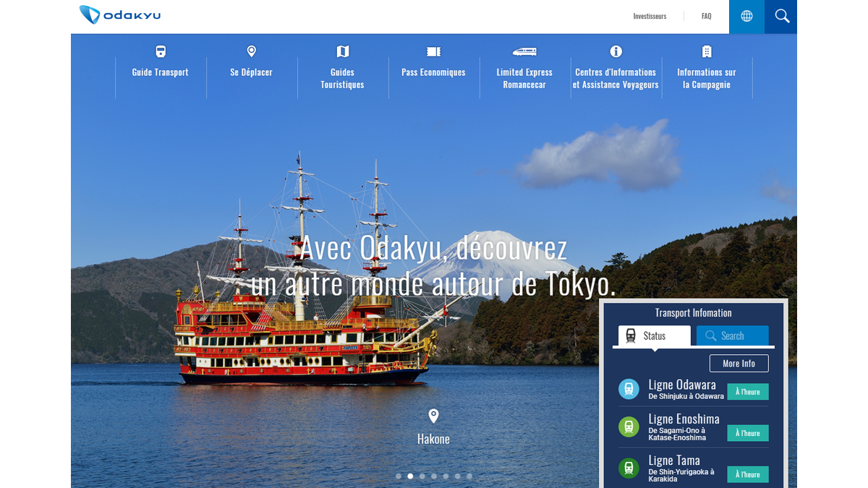Click the Pass Economiques ticket icon

433,51
